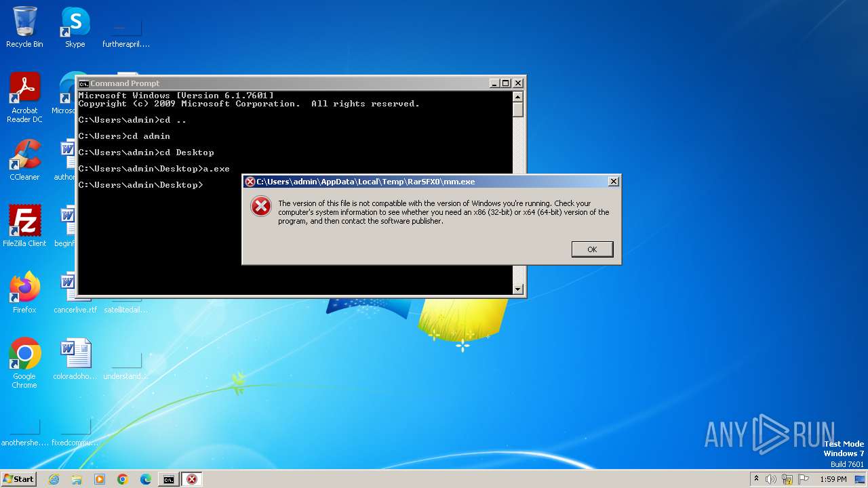This screenshot has width=868, height=488.
Task: Launch CCleaner from the desktop
Action: click(24, 160)
